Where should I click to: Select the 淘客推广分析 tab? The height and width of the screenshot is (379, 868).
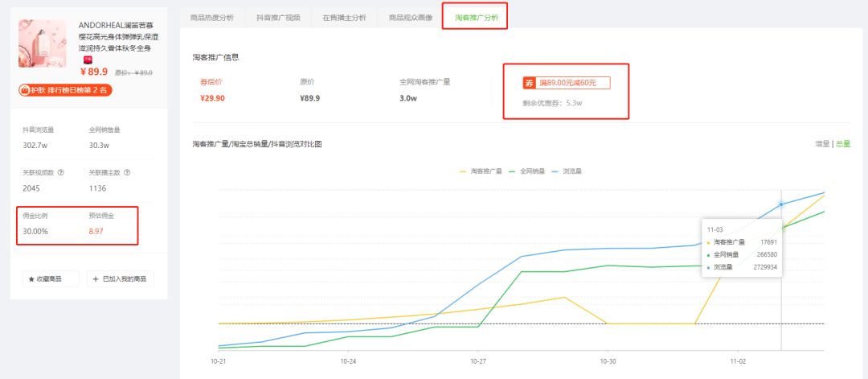[x=477, y=18]
